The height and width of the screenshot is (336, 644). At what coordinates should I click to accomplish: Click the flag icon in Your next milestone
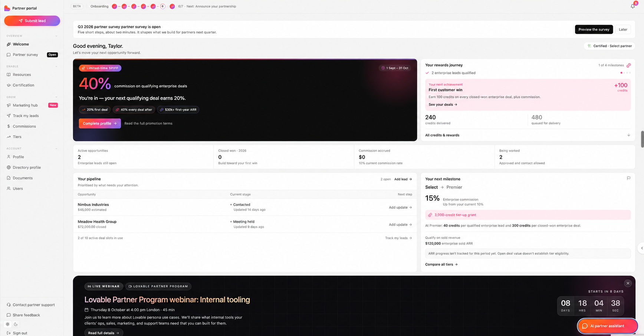point(628,178)
